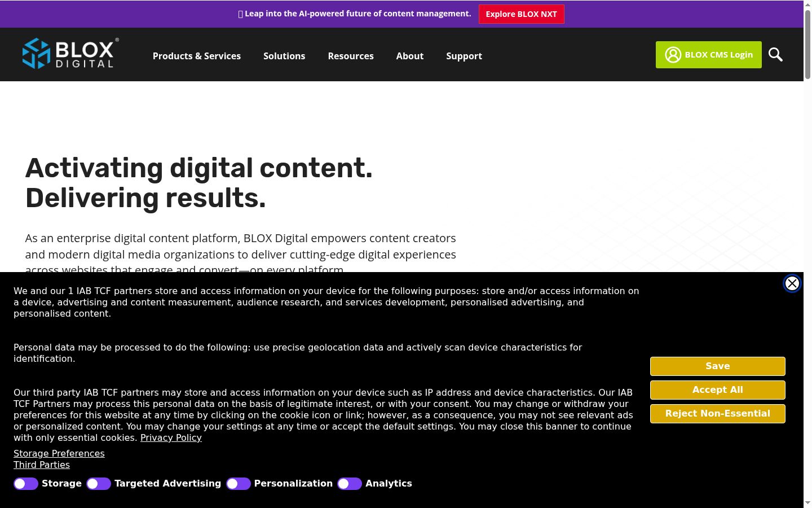Toggle the Storage switch

tap(26, 484)
